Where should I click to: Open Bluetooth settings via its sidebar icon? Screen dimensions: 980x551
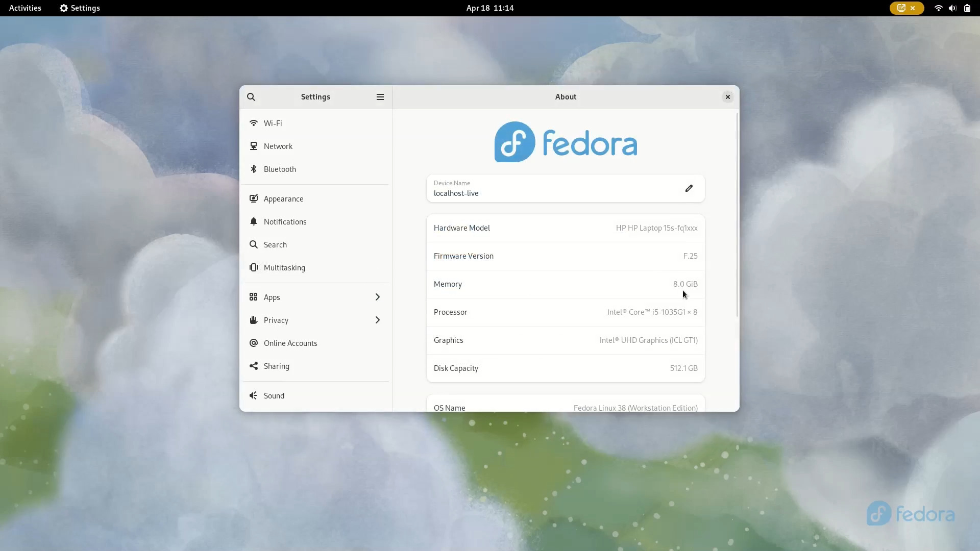(x=254, y=169)
